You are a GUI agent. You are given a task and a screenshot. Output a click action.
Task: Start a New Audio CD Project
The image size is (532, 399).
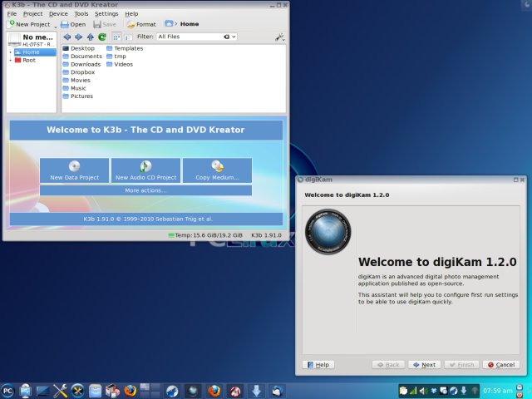point(145,171)
